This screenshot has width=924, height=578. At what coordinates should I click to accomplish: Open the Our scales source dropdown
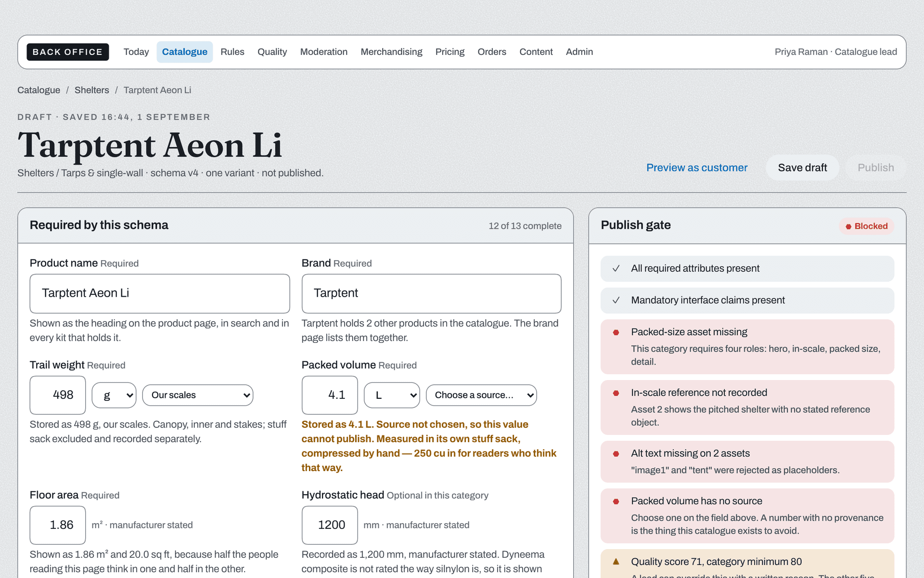(198, 395)
